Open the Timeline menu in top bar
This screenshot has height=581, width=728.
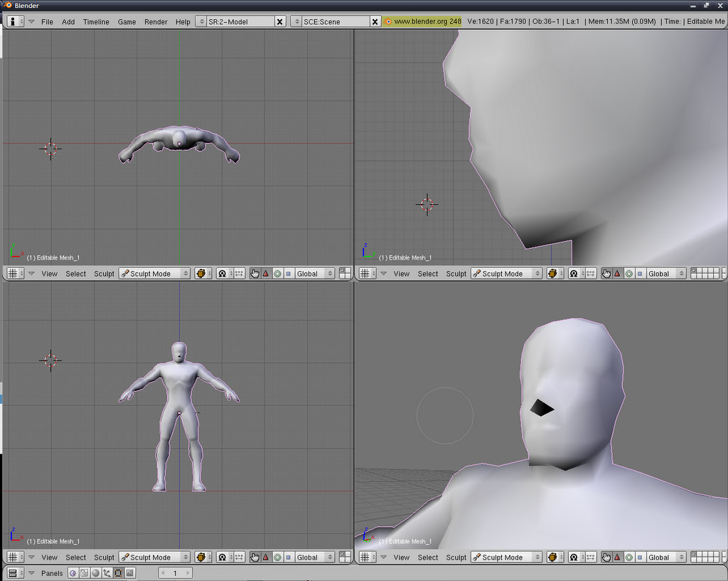coord(96,22)
